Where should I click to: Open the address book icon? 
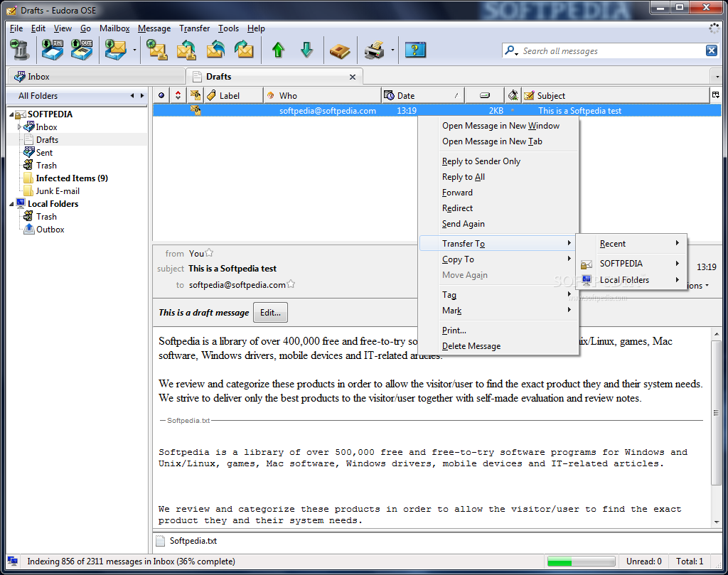coord(340,50)
